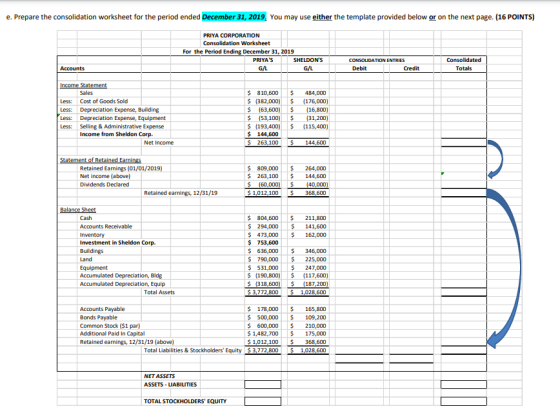Screen dimensions: 560x420
Task: Click Total Liabilities & Stockholders' Equity label
Action: click(192, 350)
